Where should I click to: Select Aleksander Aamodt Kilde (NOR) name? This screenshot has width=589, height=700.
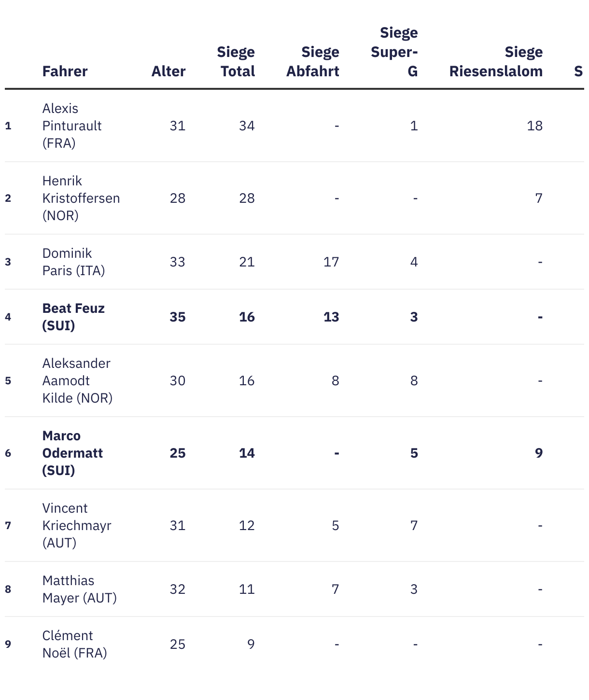click(x=77, y=380)
